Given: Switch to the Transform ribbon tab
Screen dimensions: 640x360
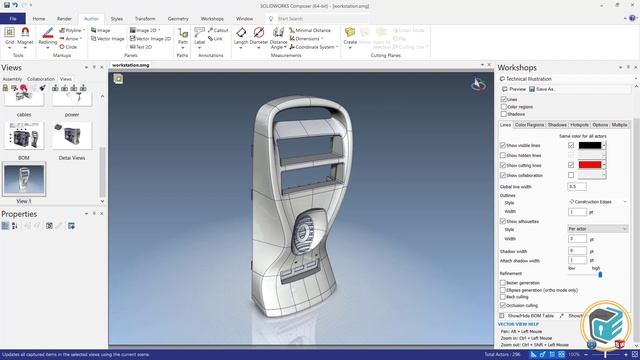Looking at the screenshot, I should [145, 19].
